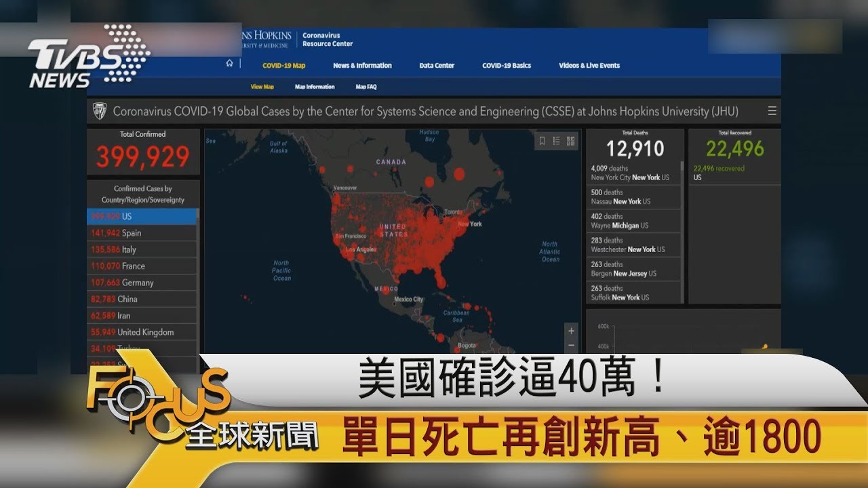The width and height of the screenshot is (868, 488).
Task: Select Suffolk New York deaths entry
Action: click(x=633, y=293)
